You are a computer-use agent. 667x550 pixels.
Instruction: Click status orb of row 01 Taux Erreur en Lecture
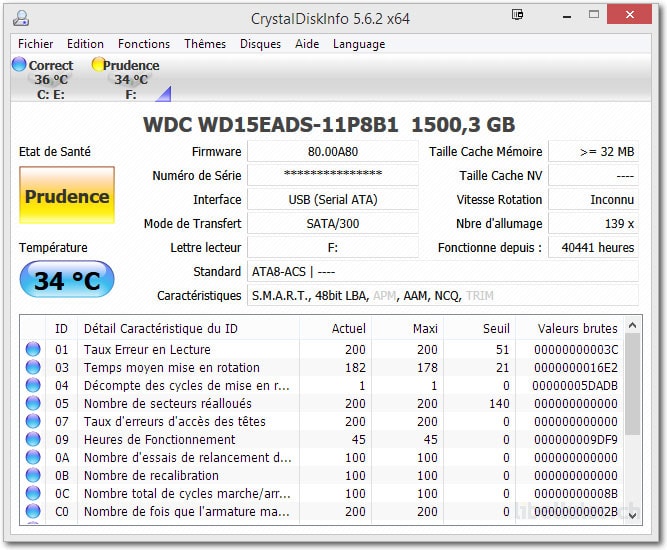pos(33,349)
